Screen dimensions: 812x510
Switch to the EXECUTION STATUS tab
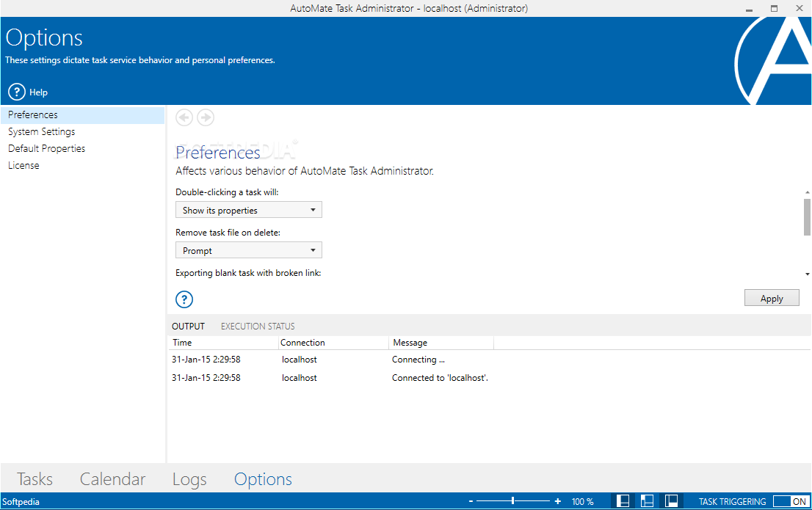258,327
